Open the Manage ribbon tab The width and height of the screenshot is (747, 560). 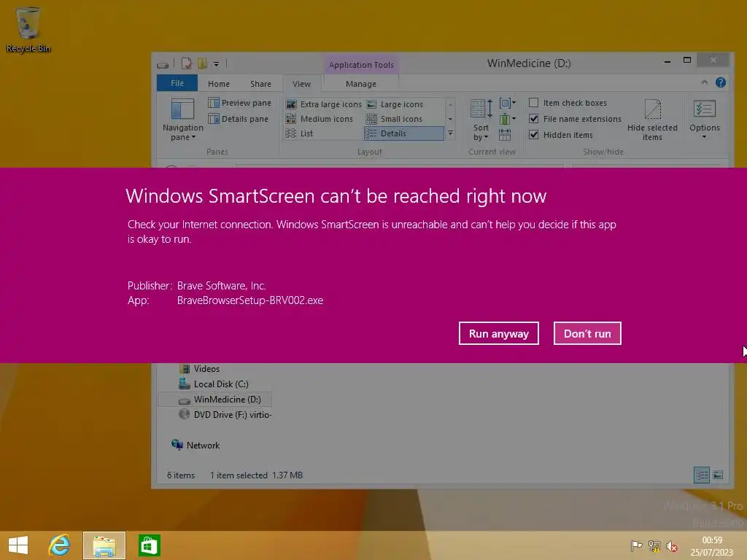[360, 84]
